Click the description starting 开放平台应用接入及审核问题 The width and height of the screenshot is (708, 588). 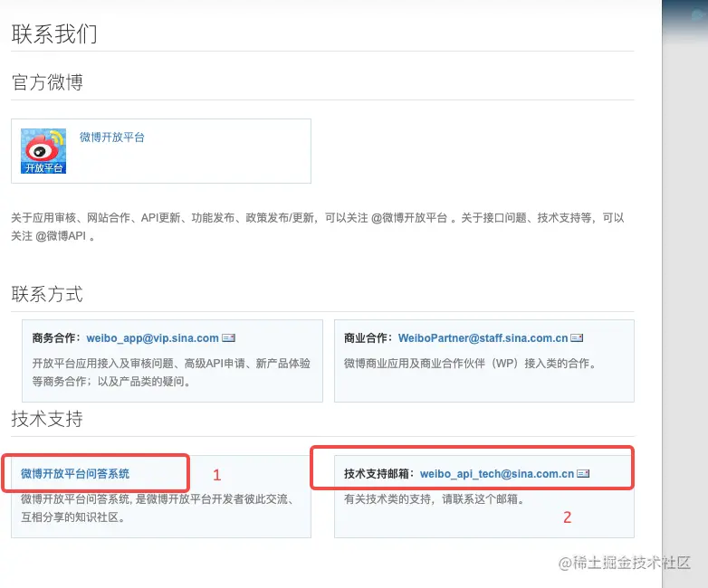click(x=171, y=364)
